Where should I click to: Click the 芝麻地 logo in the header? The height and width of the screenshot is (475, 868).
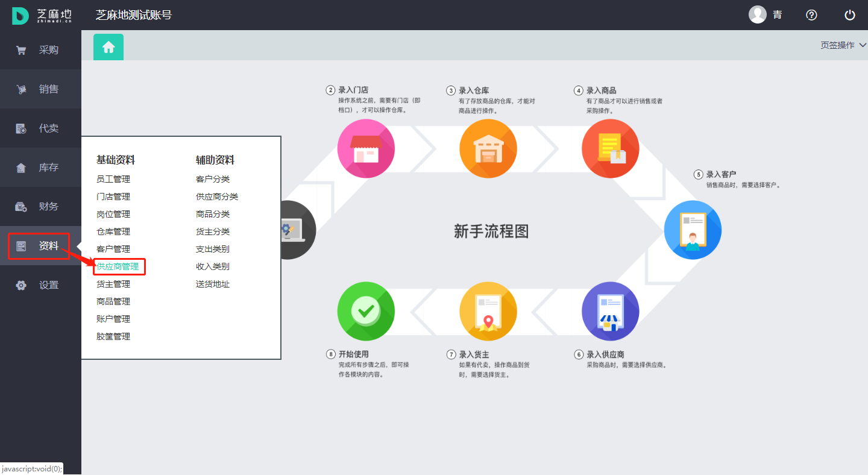point(41,15)
